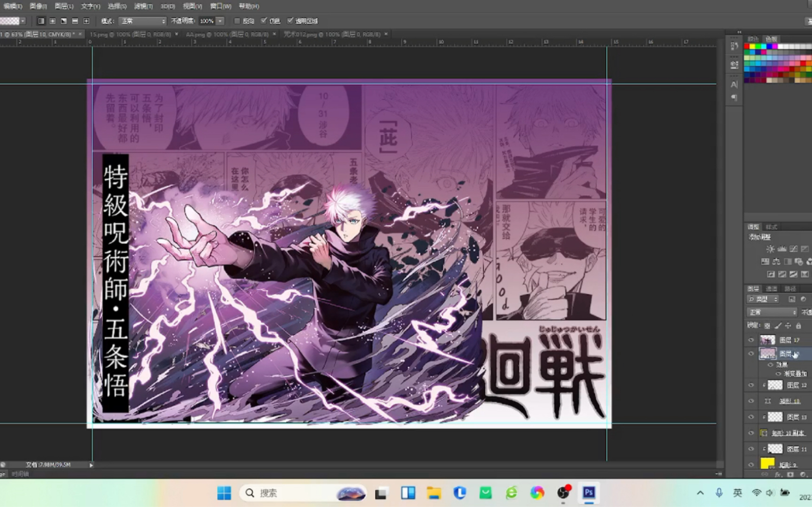Viewport: 812px width, 507px height.
Task: Hide layer 图层 11
Action: (x=751, y=449)
